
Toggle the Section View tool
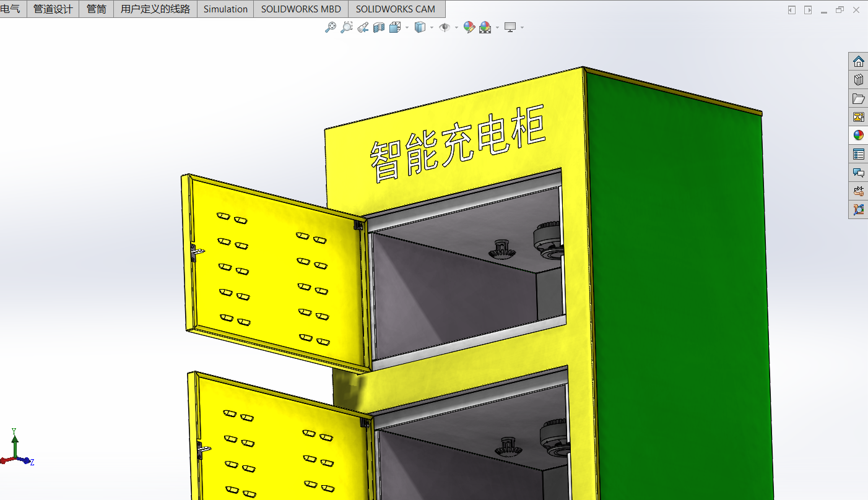click(379, 27)
